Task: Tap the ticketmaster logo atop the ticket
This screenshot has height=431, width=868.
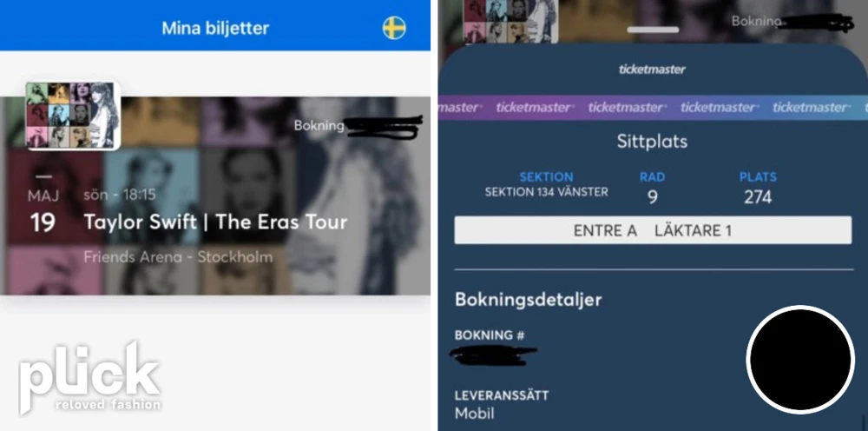Action: tap(652, 70)
